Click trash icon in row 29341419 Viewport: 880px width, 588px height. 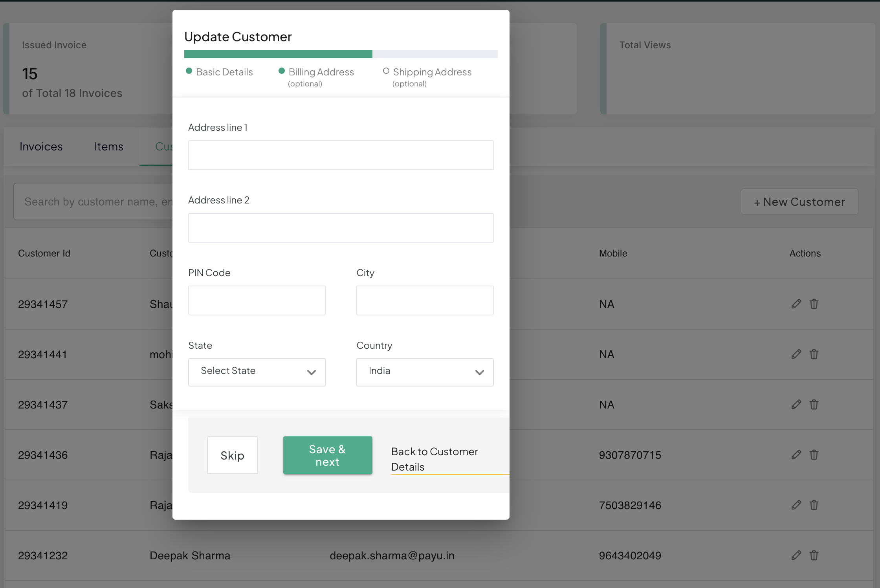click(x=814, y=505)
